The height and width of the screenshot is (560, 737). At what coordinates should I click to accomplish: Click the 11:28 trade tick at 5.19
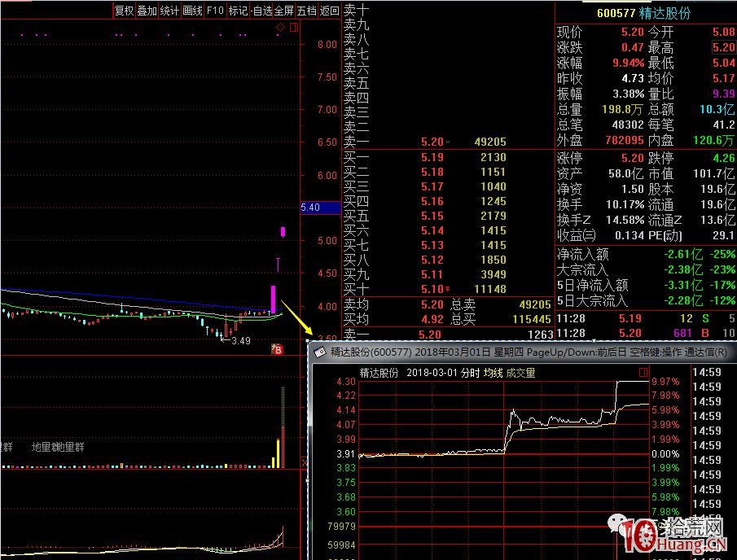click(646, 318)
